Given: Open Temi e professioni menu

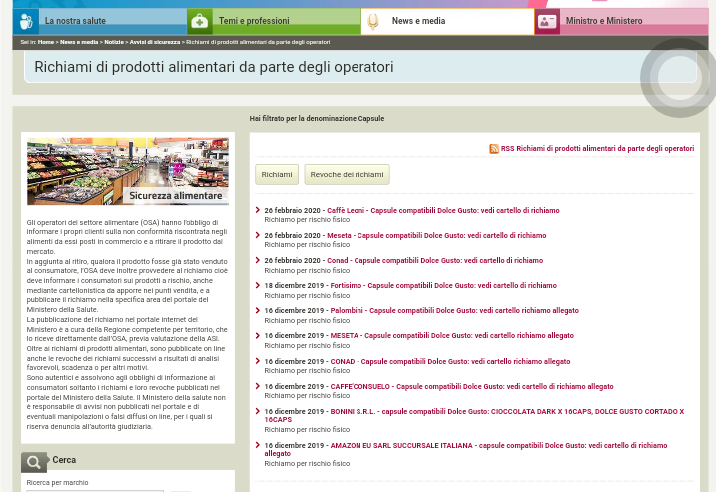Looking at the screenshot, I should click(x=274, y=21).
